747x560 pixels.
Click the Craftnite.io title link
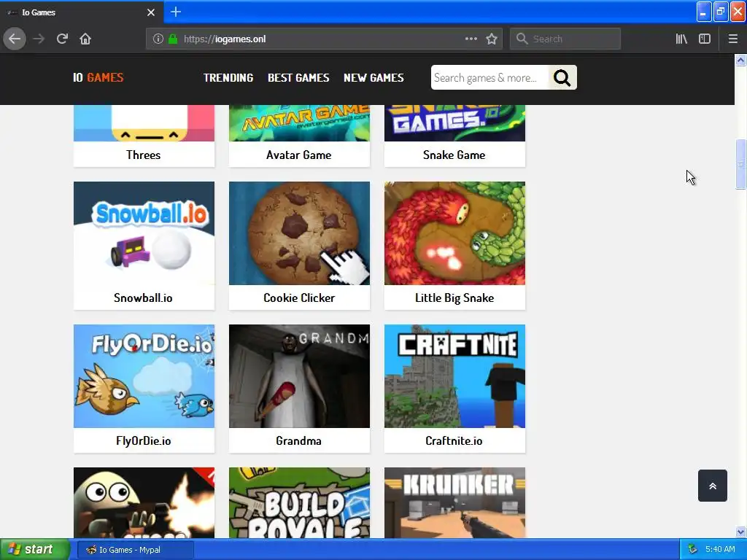(454, 441)
